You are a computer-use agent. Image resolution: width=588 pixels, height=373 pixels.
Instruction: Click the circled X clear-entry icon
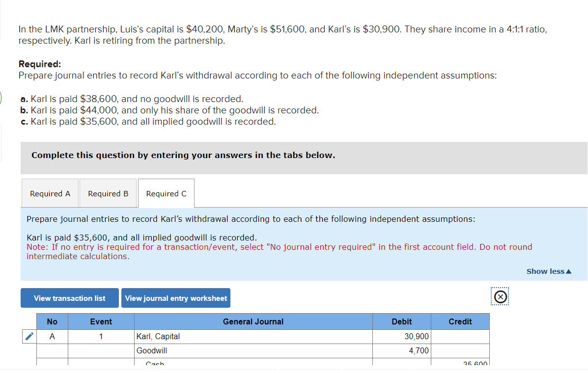point(500,296)
